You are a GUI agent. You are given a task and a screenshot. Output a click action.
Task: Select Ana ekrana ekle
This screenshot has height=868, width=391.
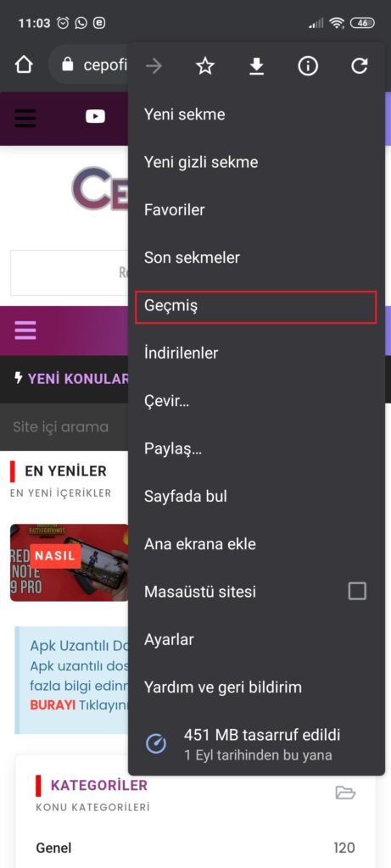point(256,544)
